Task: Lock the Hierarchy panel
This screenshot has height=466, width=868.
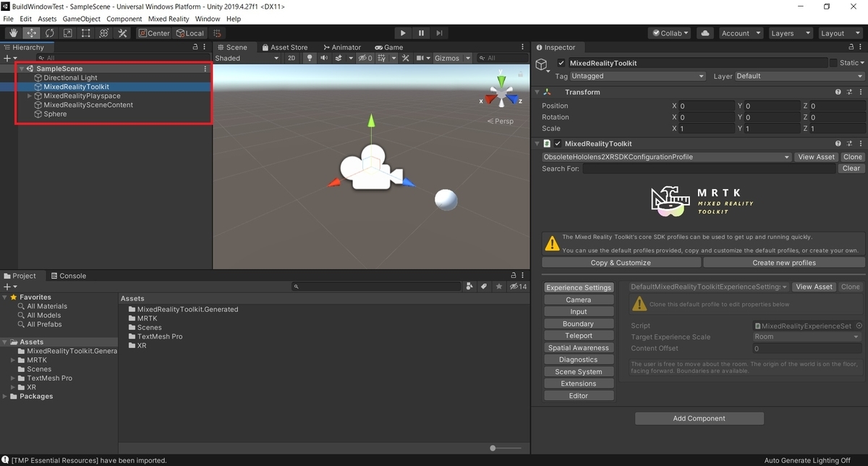Action: click(x=195, y=47)
